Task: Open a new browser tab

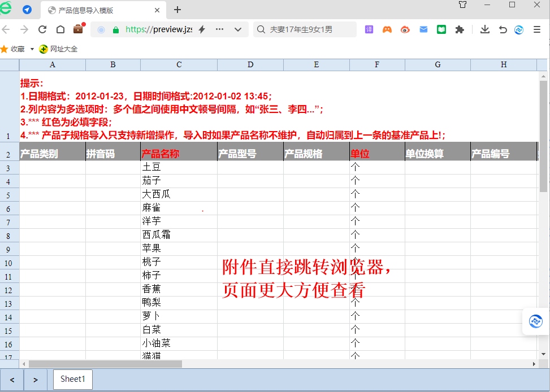Action: pyautogui.click(x=177, y=10)
